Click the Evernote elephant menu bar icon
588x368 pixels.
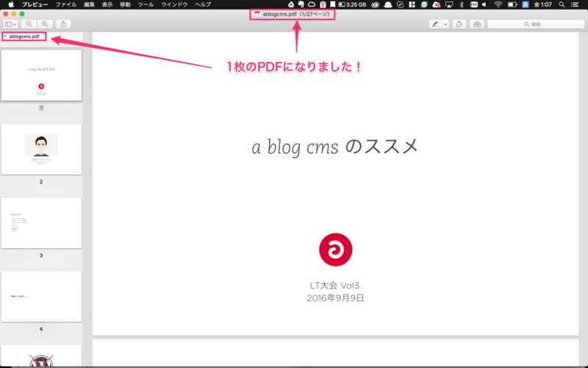pos(301,4)
